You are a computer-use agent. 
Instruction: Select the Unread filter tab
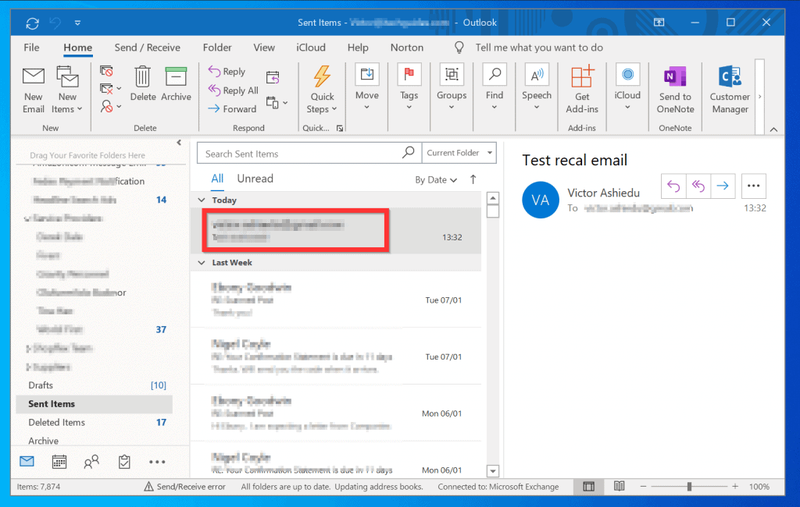255,179
